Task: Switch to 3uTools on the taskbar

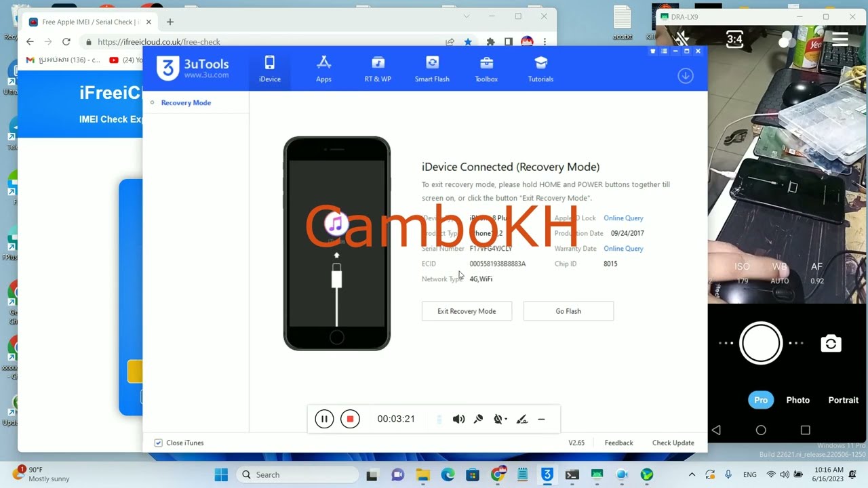Action: coord(547,474)
